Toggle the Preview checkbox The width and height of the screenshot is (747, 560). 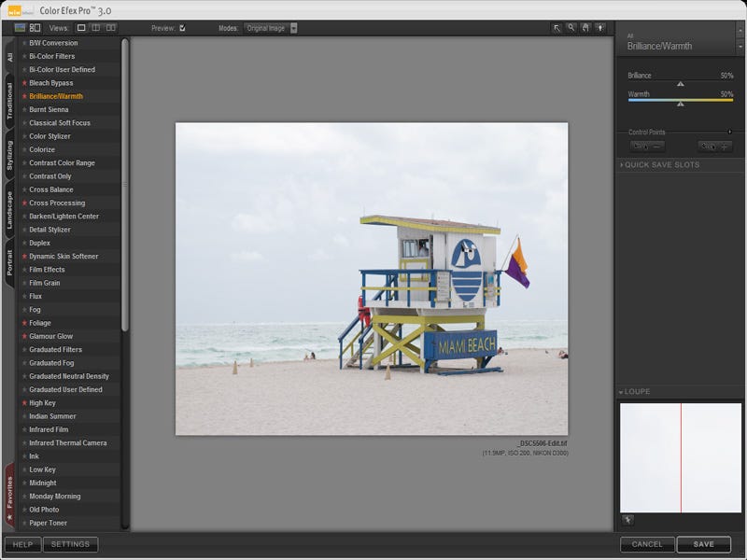coord(182,28)
